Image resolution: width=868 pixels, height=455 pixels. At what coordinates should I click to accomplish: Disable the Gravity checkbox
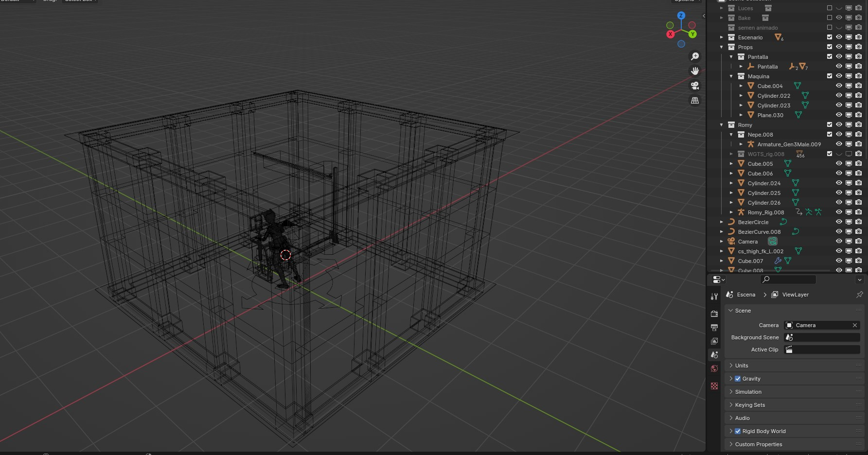738,379
